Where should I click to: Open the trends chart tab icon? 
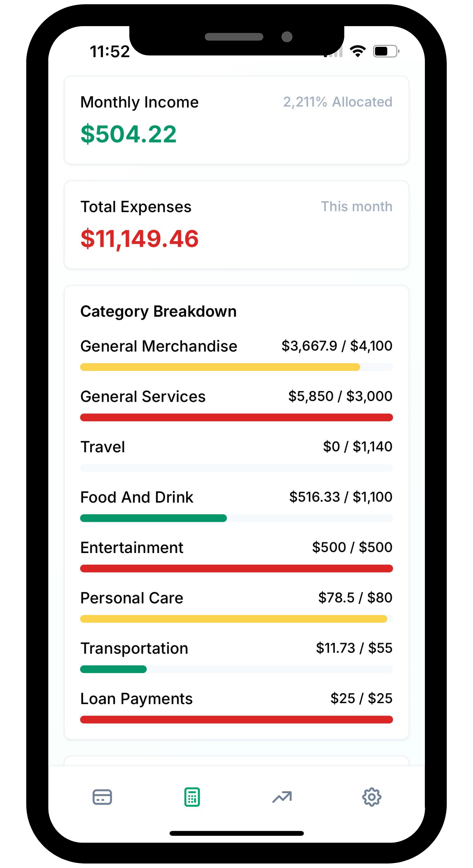[x=282, y=797]
